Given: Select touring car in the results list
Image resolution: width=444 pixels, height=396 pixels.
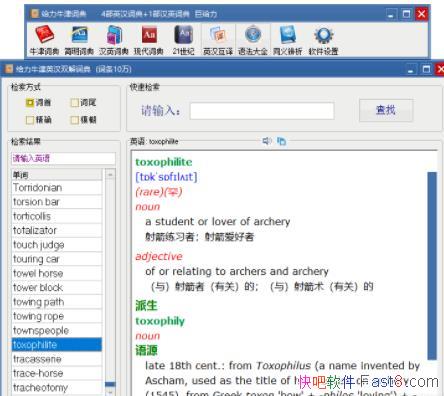Looking at the screenshot, I should coord(57,259).
